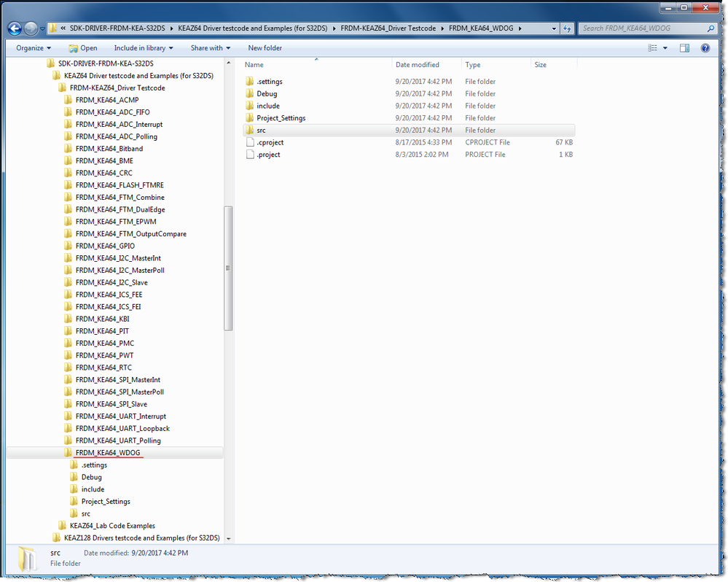Viewport: 728px width, 582px height.
Task: Open the Share with menu
Action: [209, 47]
